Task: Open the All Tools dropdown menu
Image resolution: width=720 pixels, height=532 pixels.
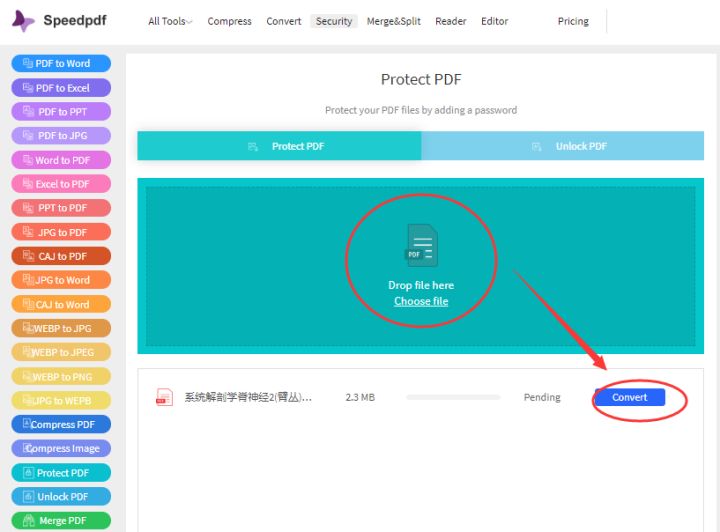Action: [170, 21]
